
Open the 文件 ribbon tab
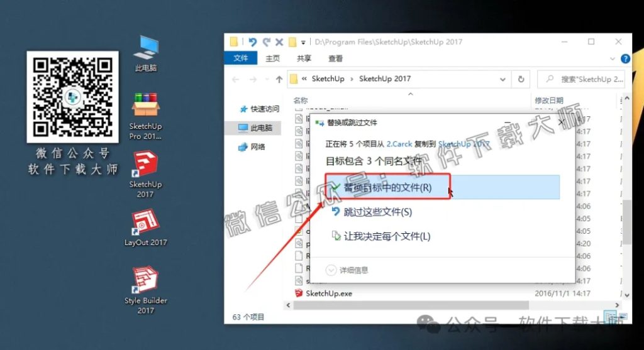(x=241, y=58)
